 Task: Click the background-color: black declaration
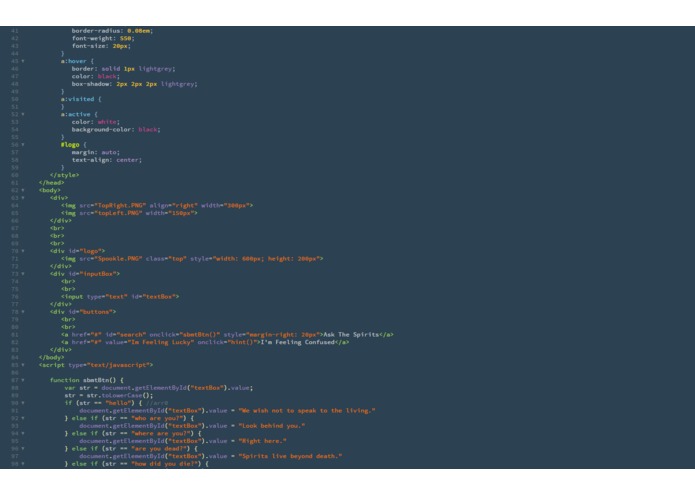click(x=116, y=130)
